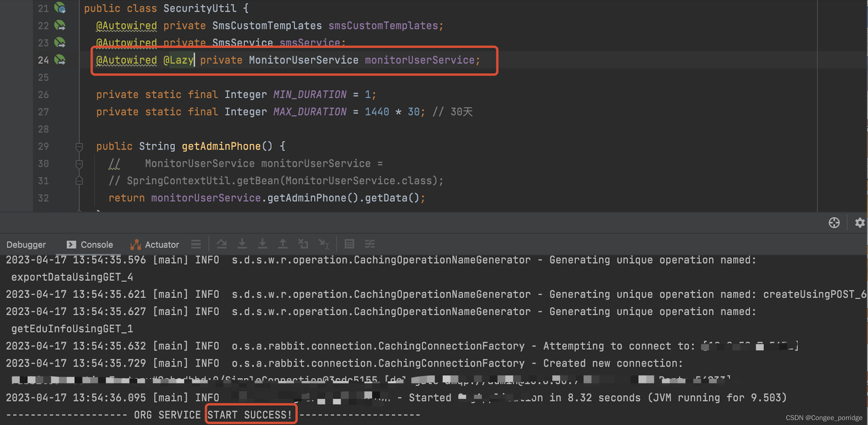868x425 pixels.
Task: Click the Step Over debug icon
Action: [222, 244]
